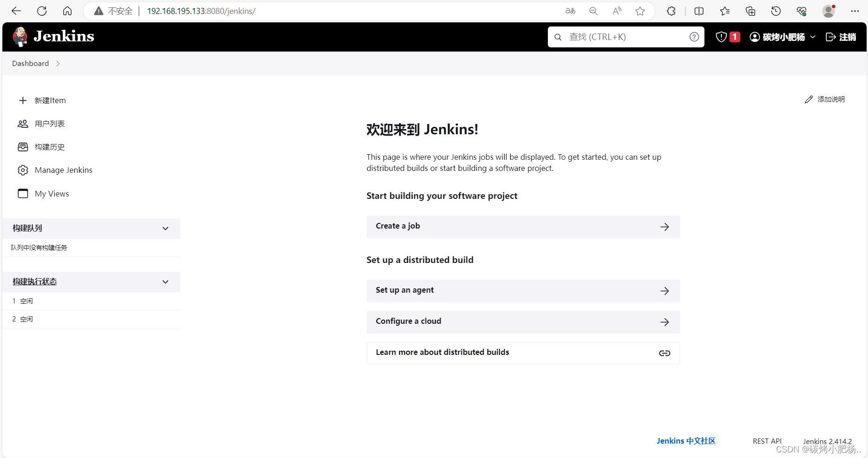Click the Configure a cloud button
The width and height of the screenshot is (868, 458).
point(523,322)
